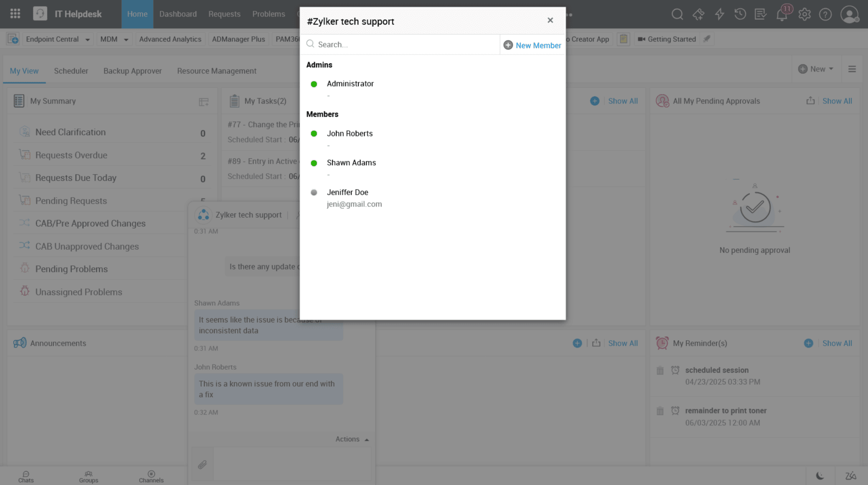
Task: Delete the scheduled session reminder
Action: pos(660,371)
